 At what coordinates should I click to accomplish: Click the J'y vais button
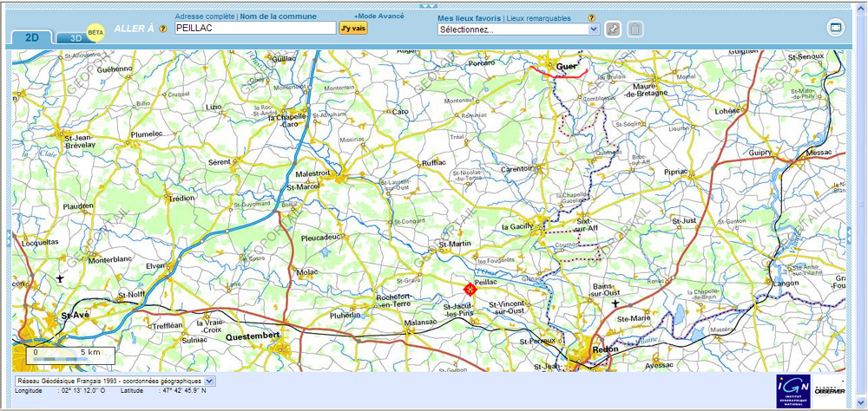(x=353, y=29)
